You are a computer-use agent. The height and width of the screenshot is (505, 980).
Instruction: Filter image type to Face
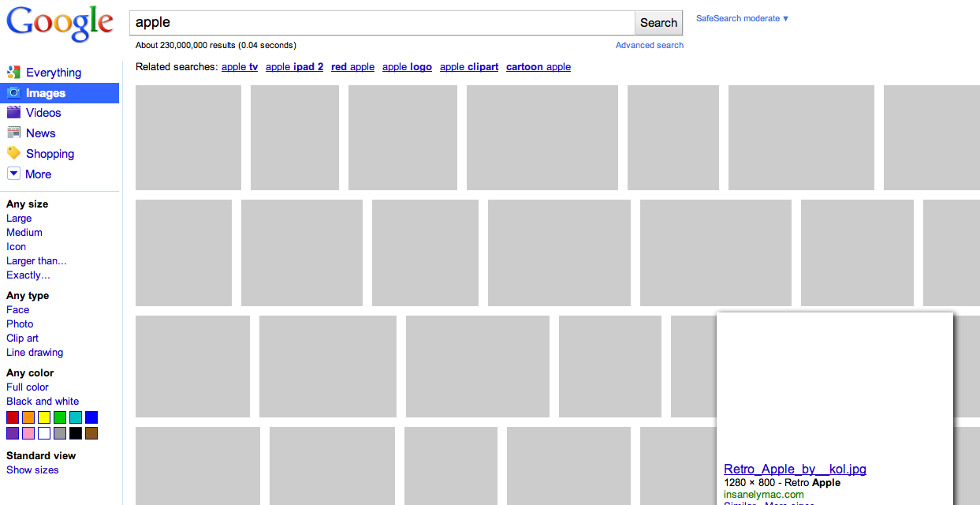[x=17, y=310]
